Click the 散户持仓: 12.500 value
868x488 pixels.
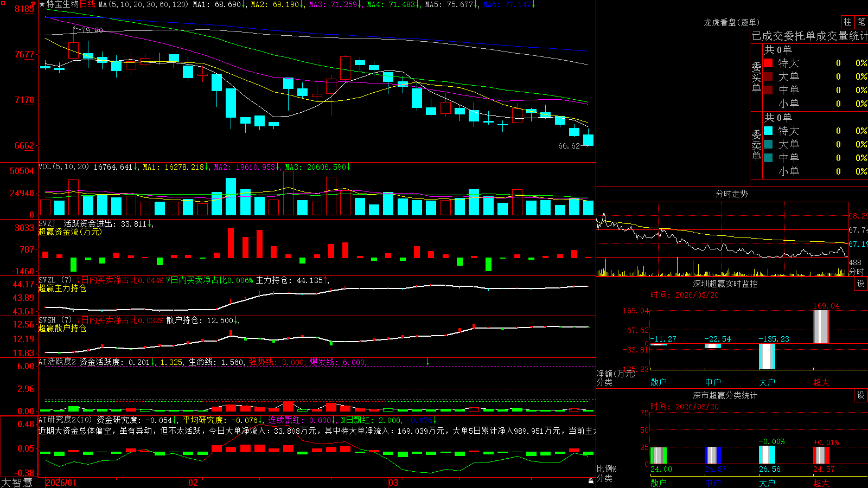(x=200, y=320)
